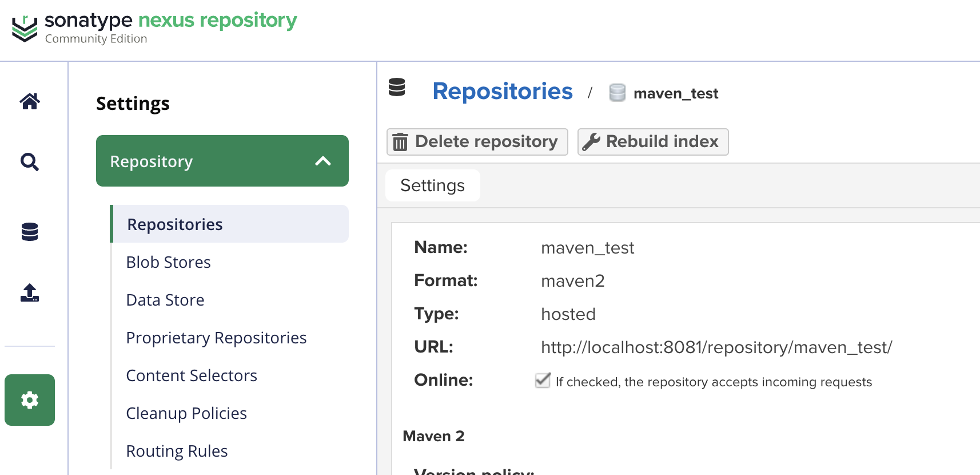Viewport: 980px width, 475px height.
Task: Collapse the Repository section chevron
Action: coord(323,161)
